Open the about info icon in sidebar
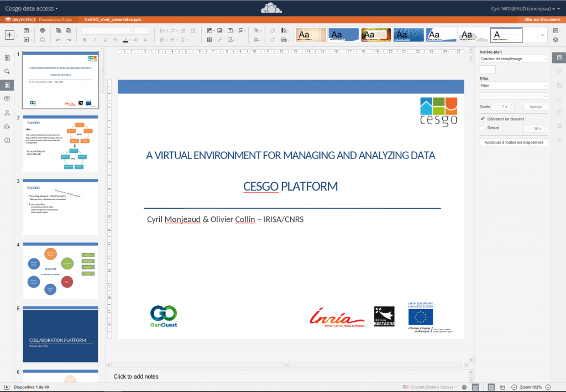 click(x=7, y=140)
